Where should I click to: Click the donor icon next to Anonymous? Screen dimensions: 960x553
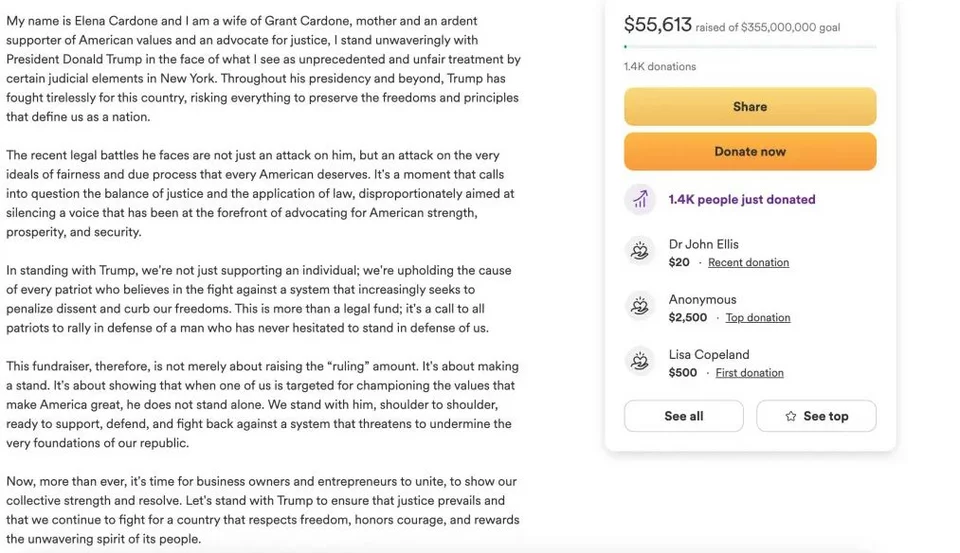coord(640,307)
